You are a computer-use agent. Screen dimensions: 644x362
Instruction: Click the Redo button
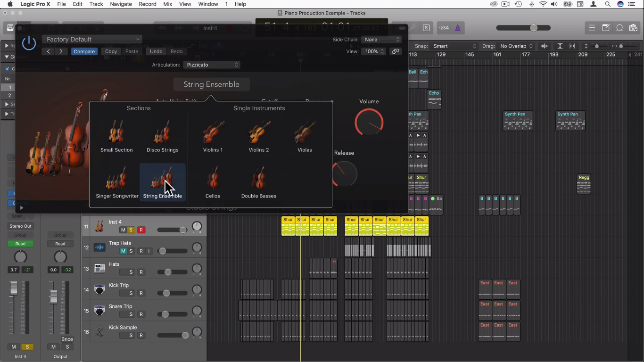tap(176, 51)
